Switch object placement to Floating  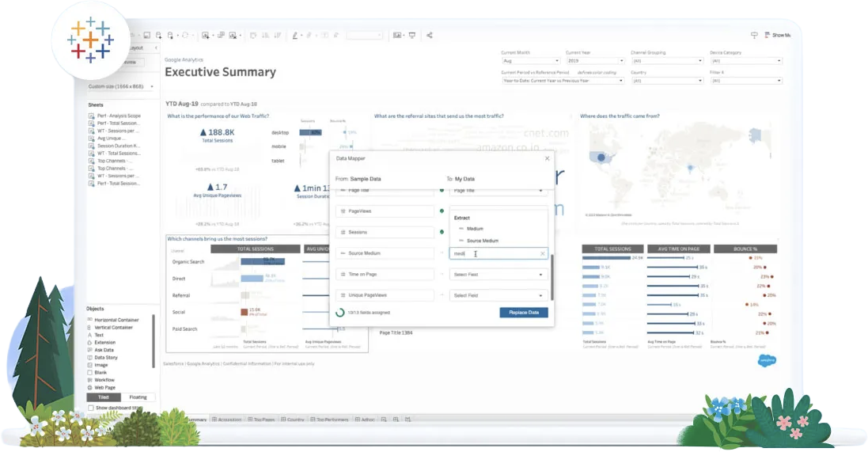point(138,397)
